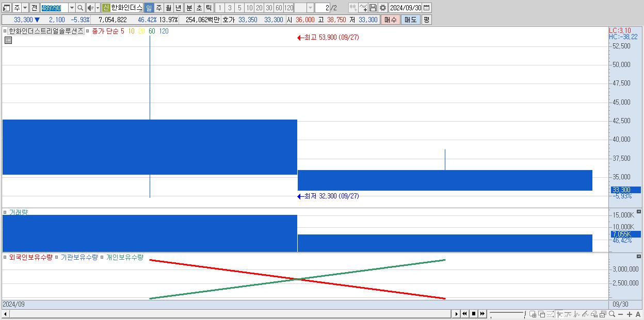This screenshot has height=320, width=644.
Task: Click the chart compare window icon
Action: 603,314
